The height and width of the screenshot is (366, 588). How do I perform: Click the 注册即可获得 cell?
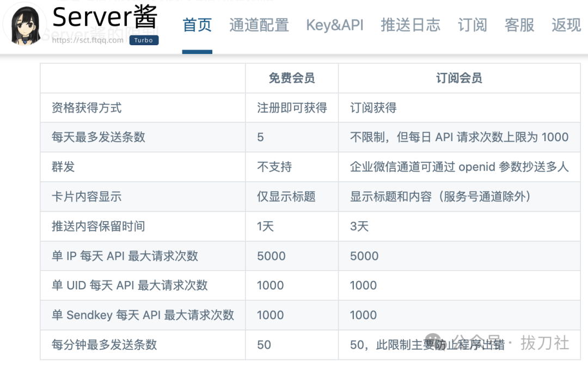click(x=292, y=108)
